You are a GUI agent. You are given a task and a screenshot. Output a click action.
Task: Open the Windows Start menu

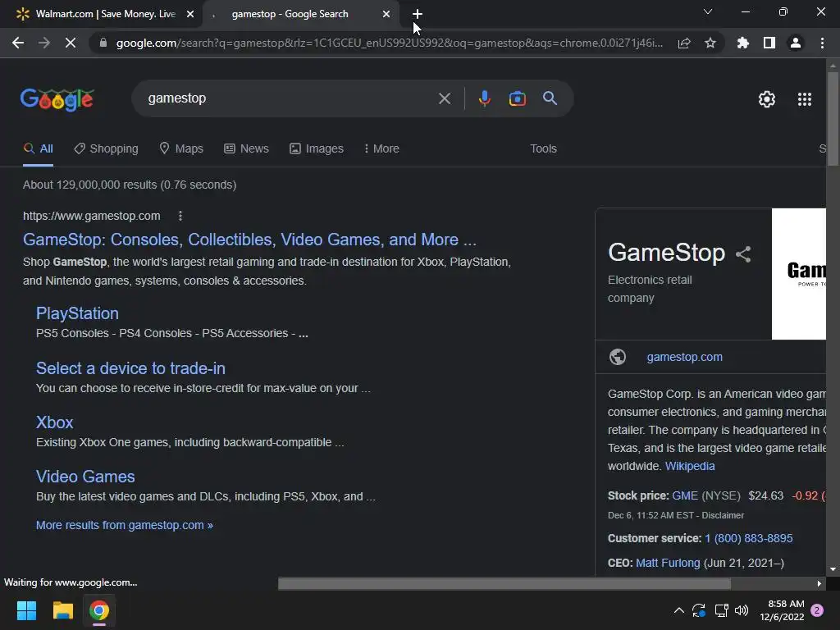click(x=26, y=610)
